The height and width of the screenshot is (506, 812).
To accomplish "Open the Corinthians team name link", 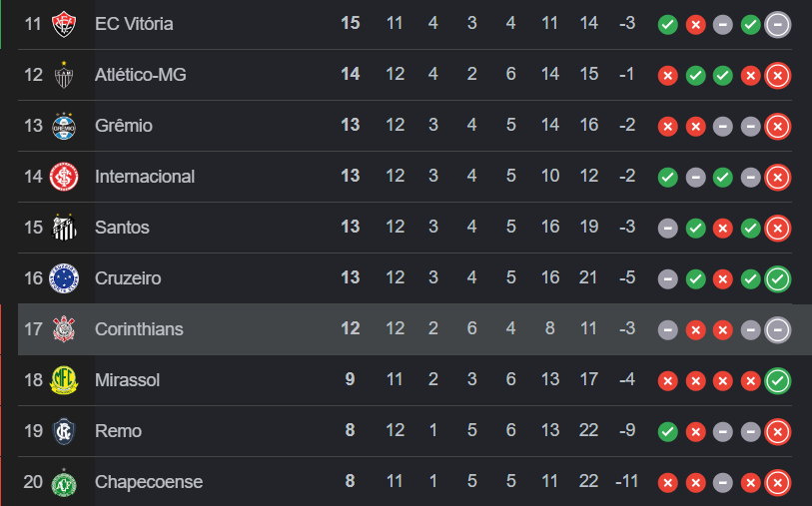I will click(139, 329).
